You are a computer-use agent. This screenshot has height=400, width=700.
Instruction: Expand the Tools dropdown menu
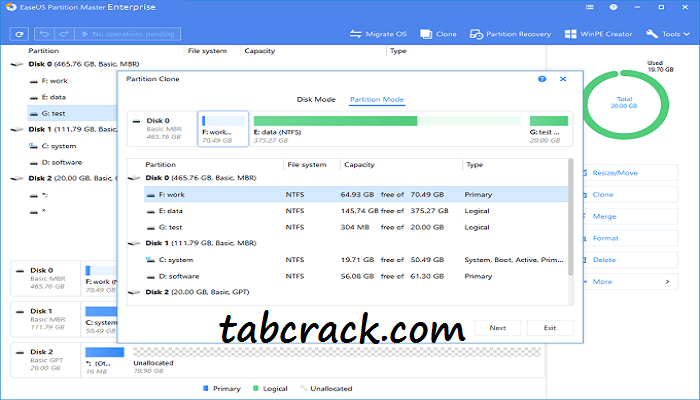pos(668,34)
